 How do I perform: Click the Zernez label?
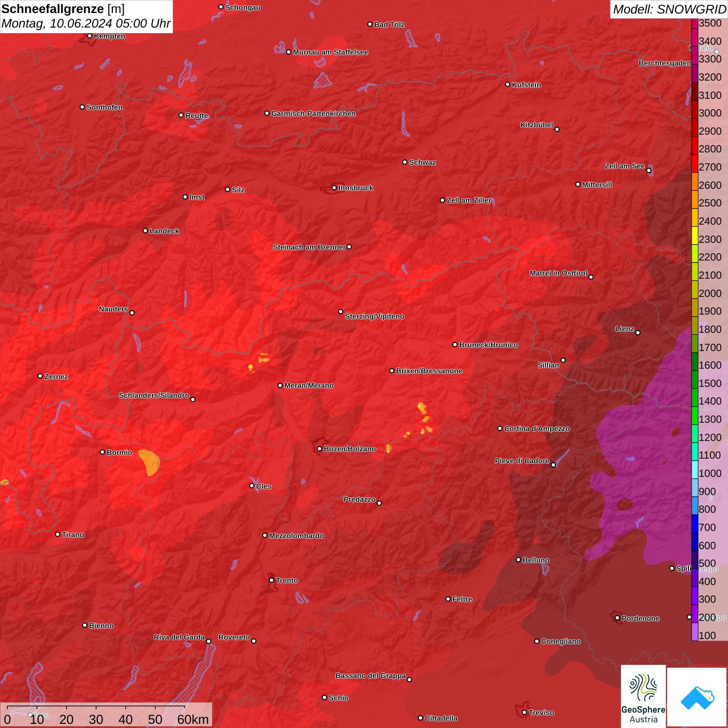coord(57,376)
